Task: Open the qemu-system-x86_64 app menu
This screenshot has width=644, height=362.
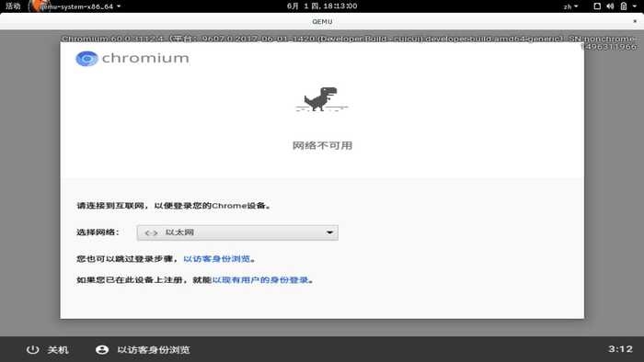Action: pos(76,6)
